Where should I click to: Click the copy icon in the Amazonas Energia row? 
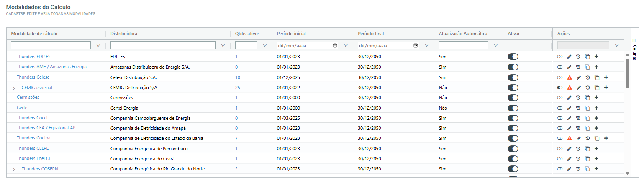pyautogui.click(x=587, y=67)
